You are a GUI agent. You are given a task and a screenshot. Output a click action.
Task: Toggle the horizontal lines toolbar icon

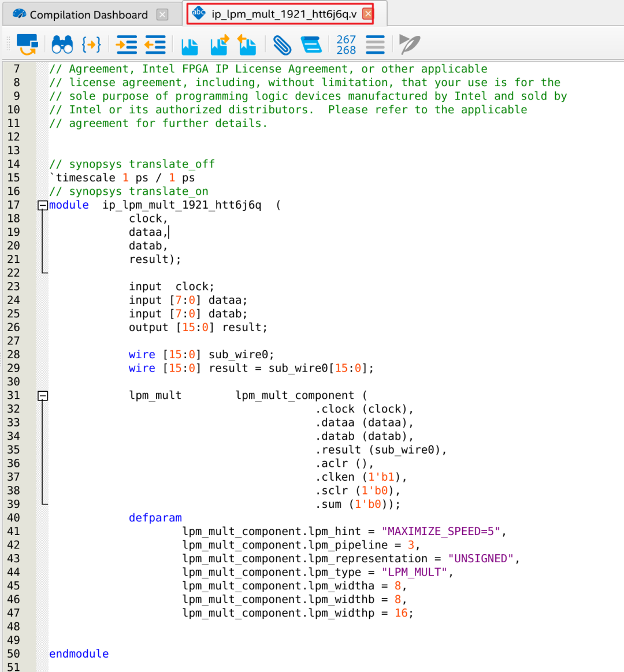375,44
